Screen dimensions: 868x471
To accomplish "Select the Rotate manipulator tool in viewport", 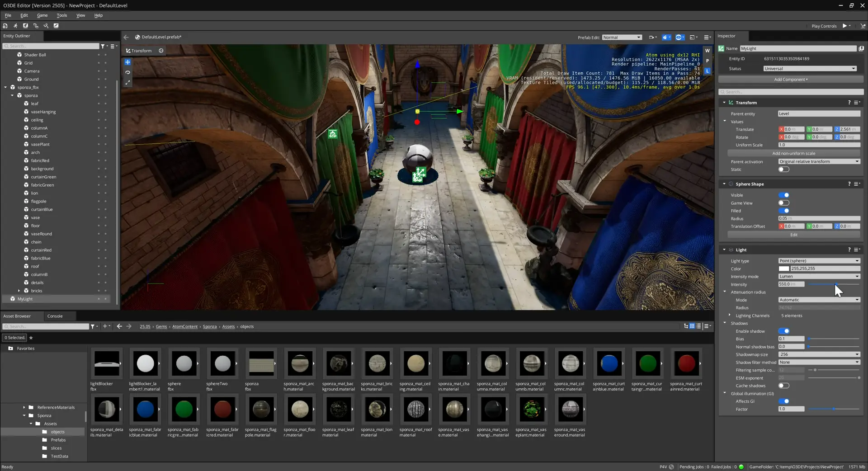I will coord(127,72).
